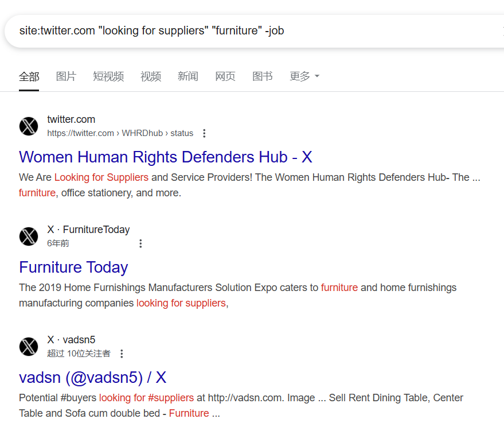Click the twitter.com site name
Screen dimensions: 504x446
(71, 119)
